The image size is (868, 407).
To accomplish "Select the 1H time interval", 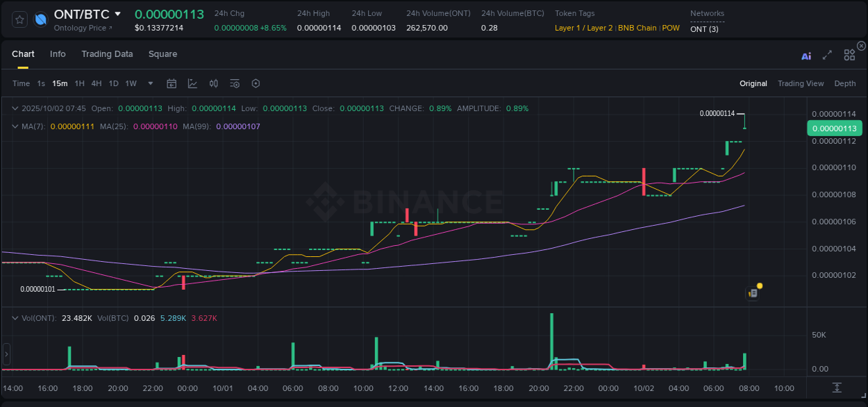I will click(x=79, y=83).
